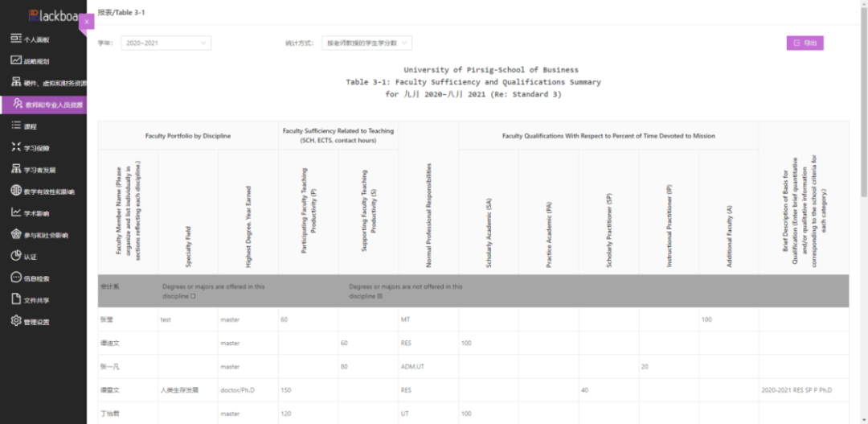Screen dimensions: 868x424
Task: Click 学习保障 arrows icon in sidebar
Action: (x=16, y=147)
